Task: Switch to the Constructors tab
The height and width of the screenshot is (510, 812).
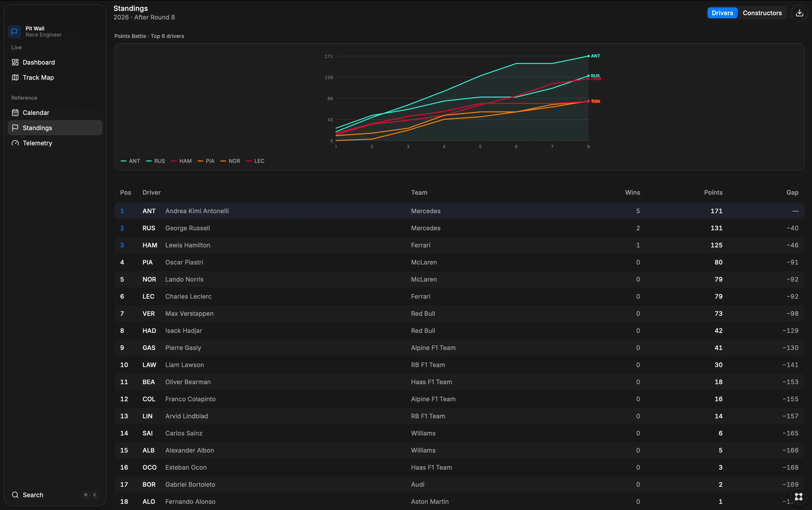Action: pyautogui.click(x=762, y=13)
